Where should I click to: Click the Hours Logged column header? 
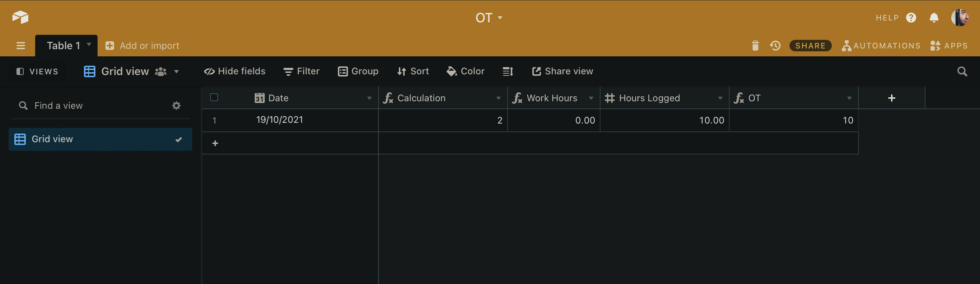click(x=664, y=98)
